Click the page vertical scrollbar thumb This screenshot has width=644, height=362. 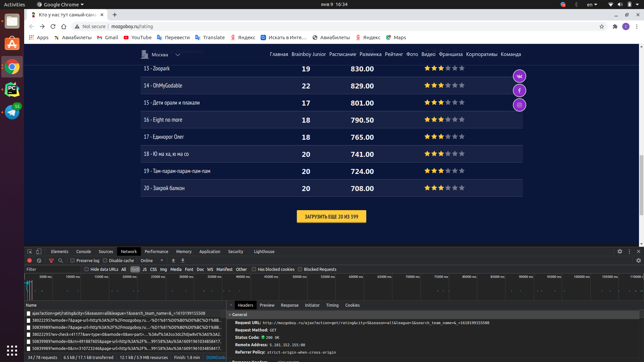tap(641, 185)
